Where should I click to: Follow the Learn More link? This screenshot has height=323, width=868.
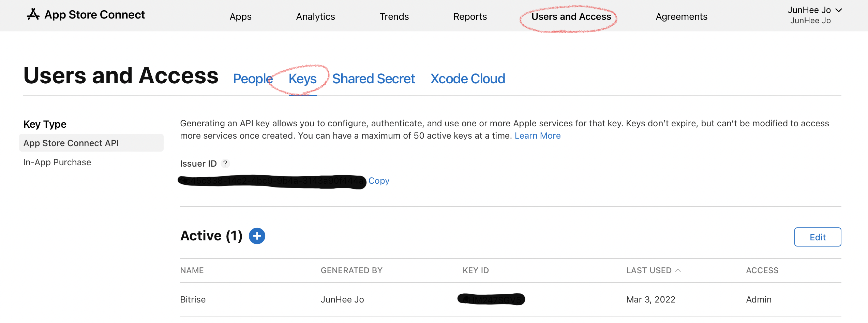[x=537, y=136]
